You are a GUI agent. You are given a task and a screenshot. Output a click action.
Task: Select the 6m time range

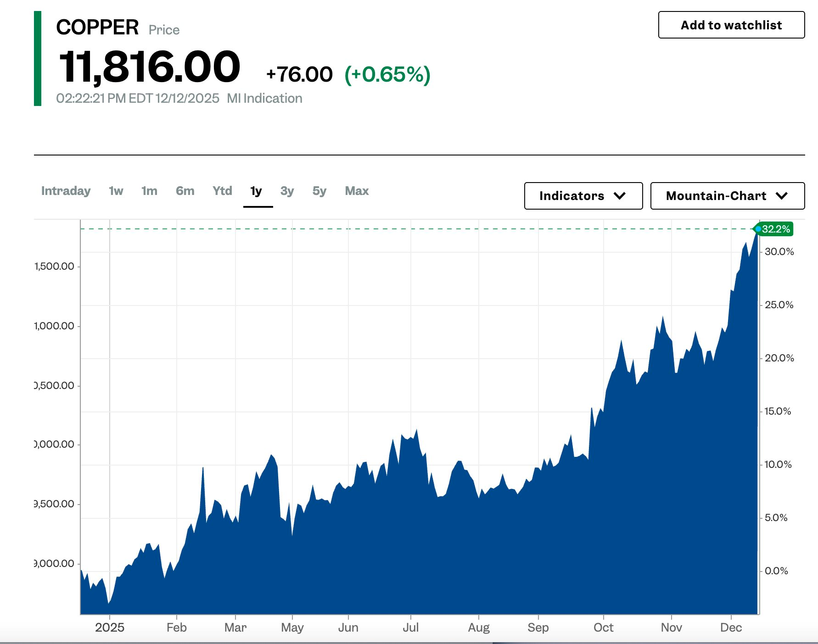click(x=185, y=191)
